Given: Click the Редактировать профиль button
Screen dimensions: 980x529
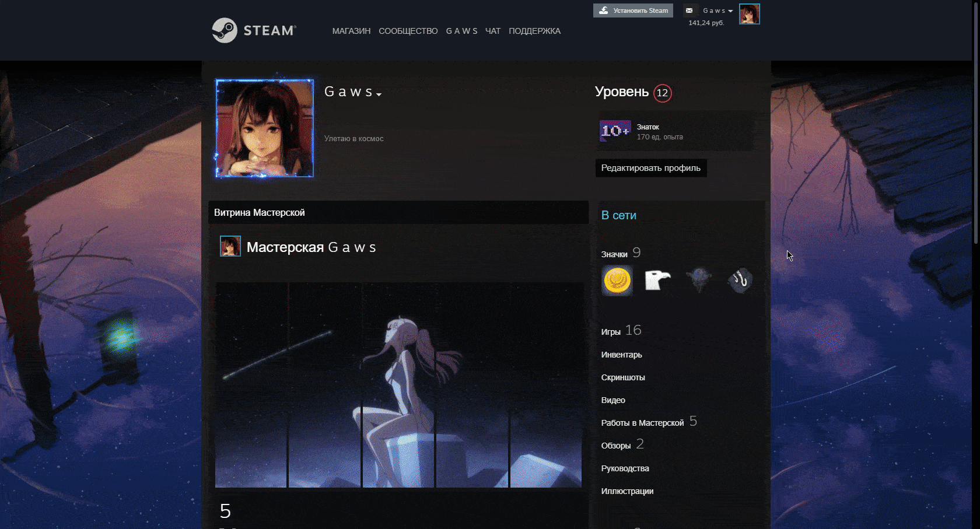Looking at the screenshot, I should (650, 168).
